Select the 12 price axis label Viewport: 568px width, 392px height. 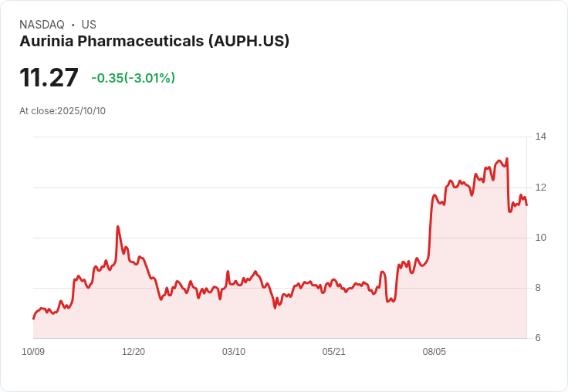click(x=540, y=188)
